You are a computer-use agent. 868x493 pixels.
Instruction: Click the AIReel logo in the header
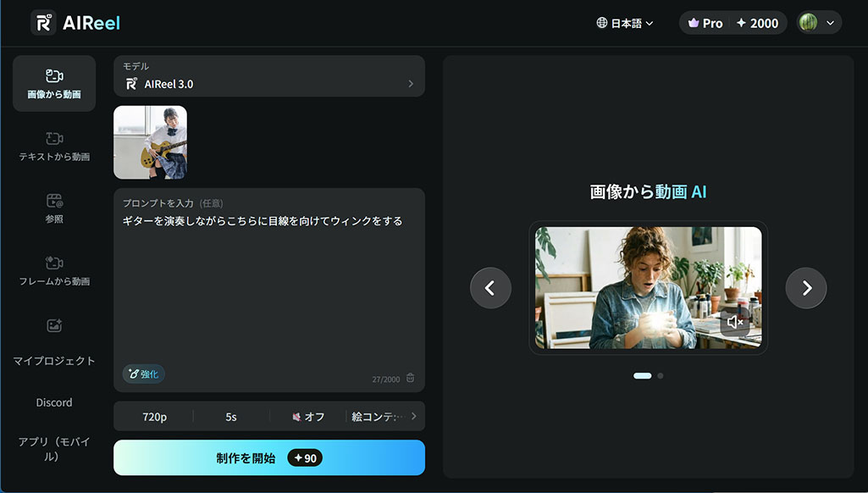point(75,23)
